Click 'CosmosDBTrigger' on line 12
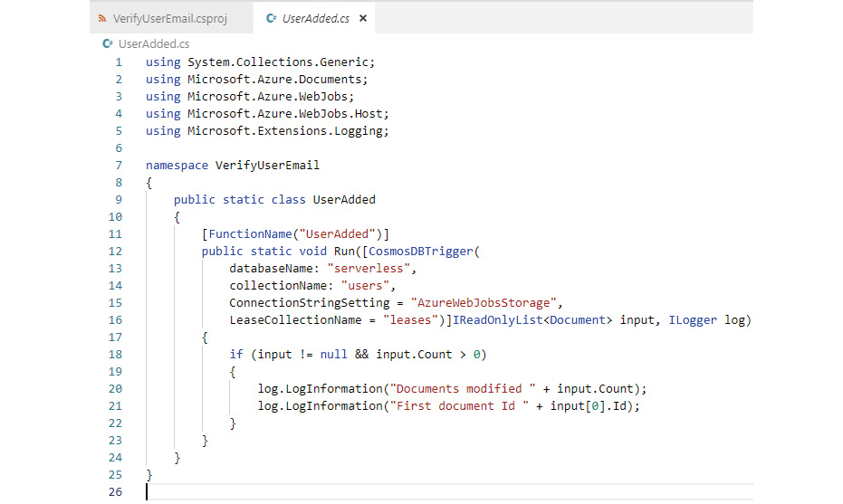The width and height of the screenshot is (843, 504). pos(420,252)
